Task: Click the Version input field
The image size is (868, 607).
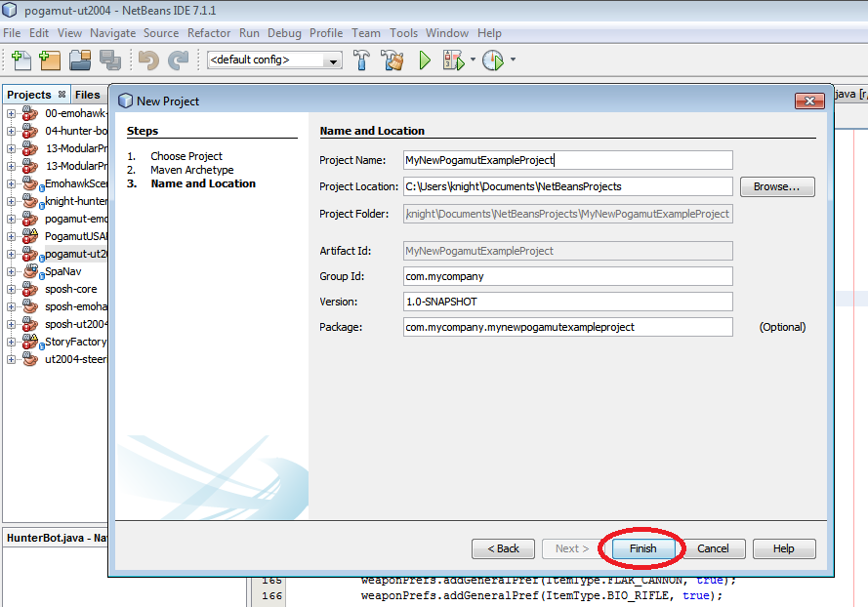Action: [568, 302]
